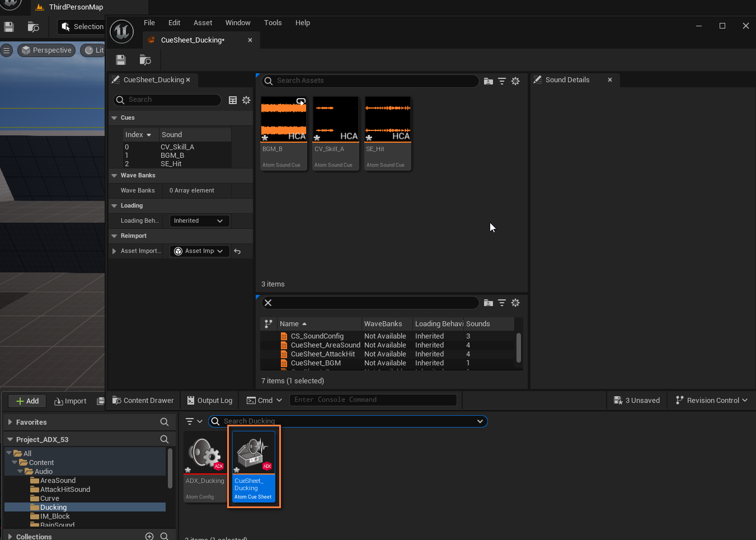Save current level in the ThirdPersonMap window
The image size is (756, 540).
pos(9,26)
